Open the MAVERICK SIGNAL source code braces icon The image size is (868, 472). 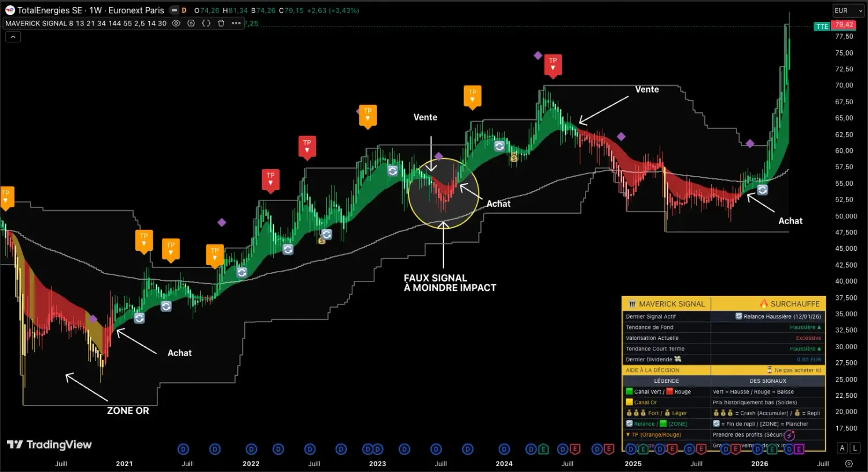[x=206, y=23]
